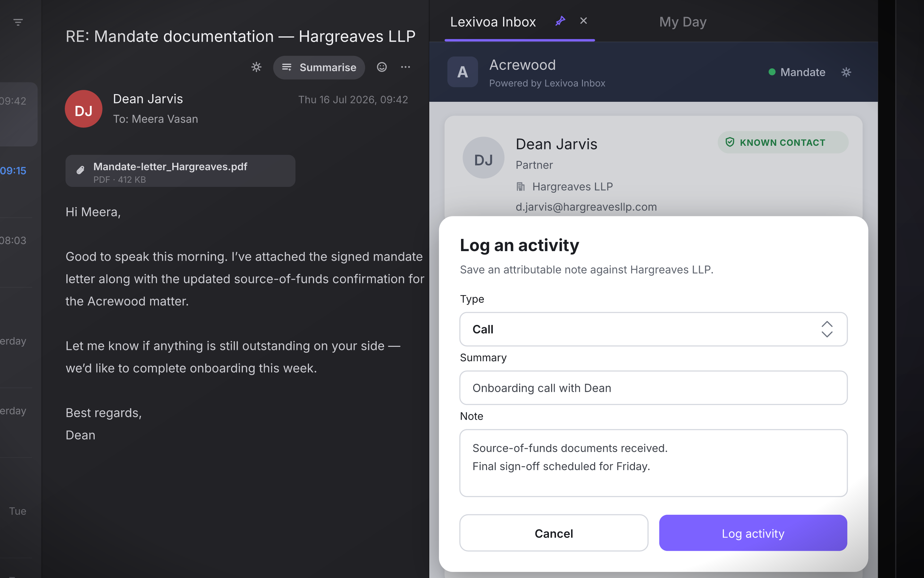This screenshot has width=924, height=578.
Task: Open the emoji reaction icon
Action: (381, 67)
